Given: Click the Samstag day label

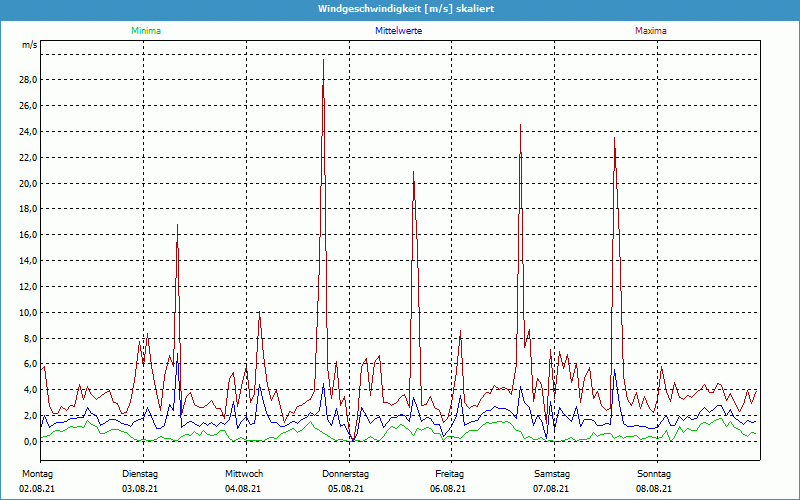Looking at the screenshot, I should click(552, 474).
